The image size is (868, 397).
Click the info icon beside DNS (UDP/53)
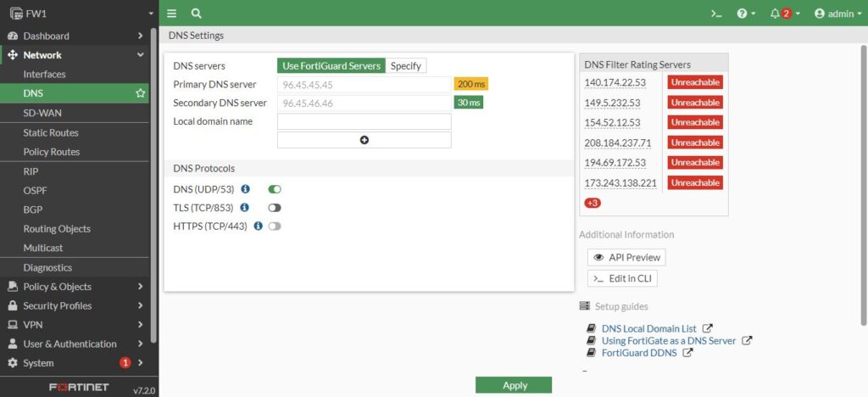tap(245, 189)
